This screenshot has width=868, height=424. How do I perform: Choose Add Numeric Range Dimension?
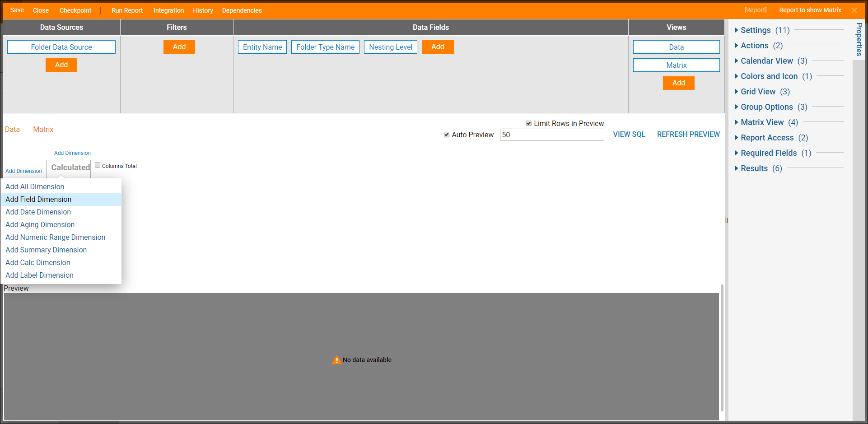(61, 237)
